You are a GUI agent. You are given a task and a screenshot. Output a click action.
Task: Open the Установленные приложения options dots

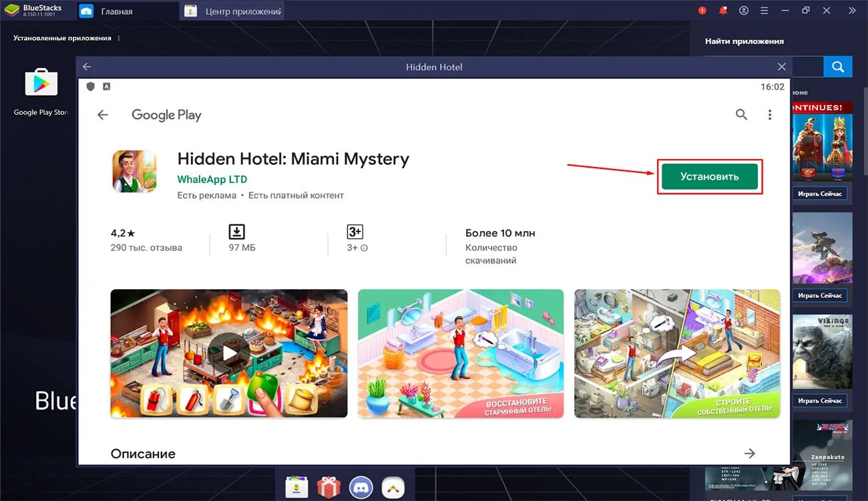tap(119, 38)
